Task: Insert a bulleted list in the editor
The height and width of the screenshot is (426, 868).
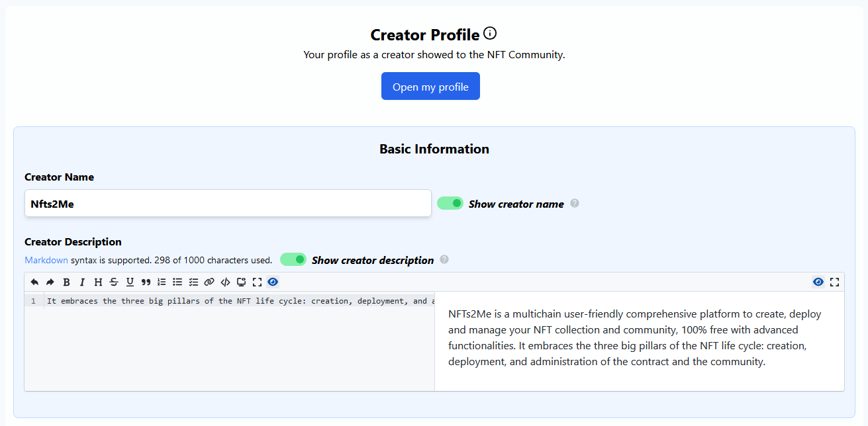Action: pos(177,282)
